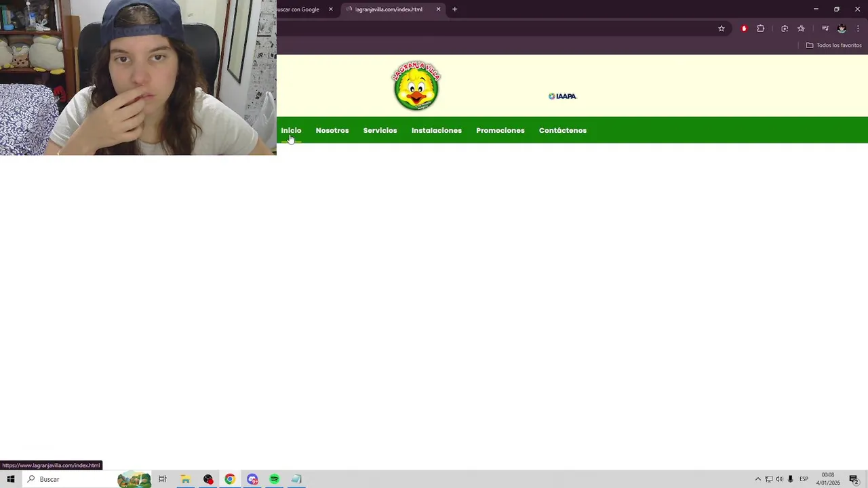Minimize the Chrome window
This screenshot has height=488, width=868.
tap(816, 9)
